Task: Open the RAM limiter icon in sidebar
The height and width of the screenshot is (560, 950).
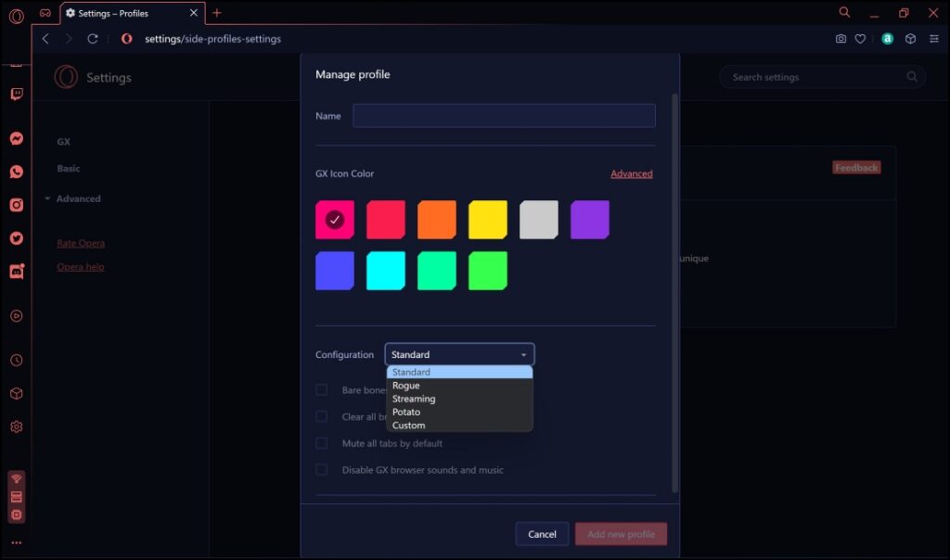Action: click(x=17, y=497)
